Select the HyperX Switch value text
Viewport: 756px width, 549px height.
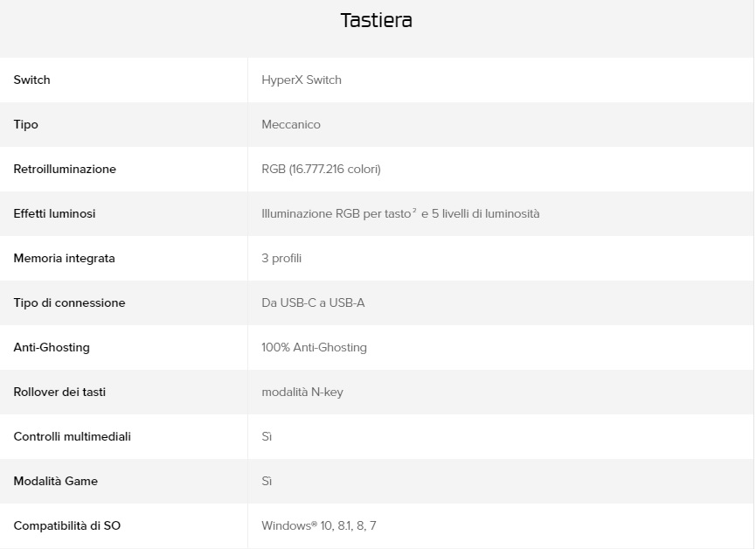[302, 80]
